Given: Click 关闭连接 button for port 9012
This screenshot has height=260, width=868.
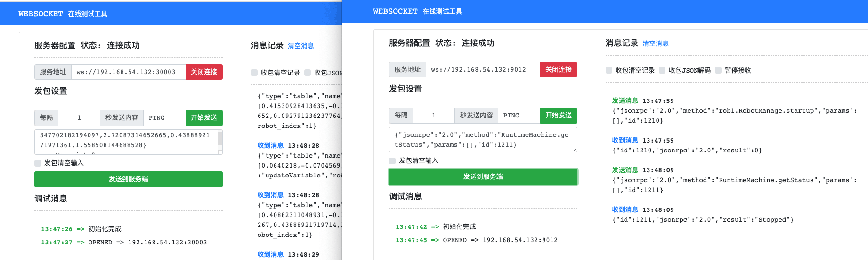Looking at the screenshot, I should pos(559,69).
